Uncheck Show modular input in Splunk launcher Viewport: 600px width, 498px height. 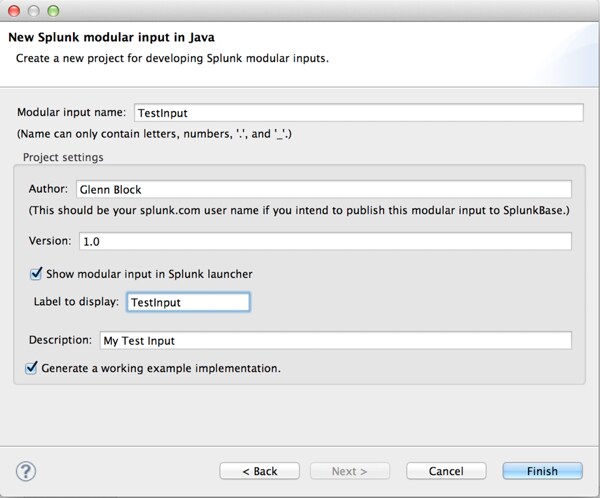(x=36, y=274)
